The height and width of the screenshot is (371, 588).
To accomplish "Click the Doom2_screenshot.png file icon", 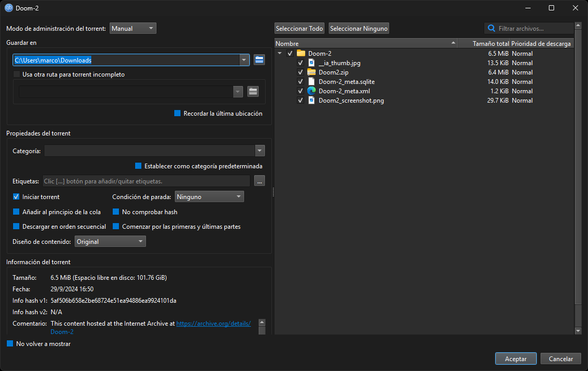I will click(x=311, y=101).
